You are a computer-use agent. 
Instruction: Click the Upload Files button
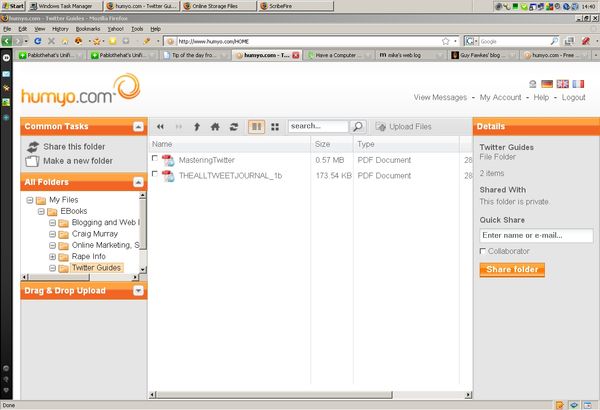tap(404, 127)
